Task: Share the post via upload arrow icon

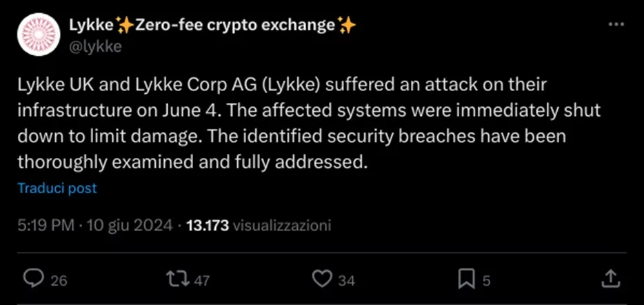Action: tap(610, 279)
